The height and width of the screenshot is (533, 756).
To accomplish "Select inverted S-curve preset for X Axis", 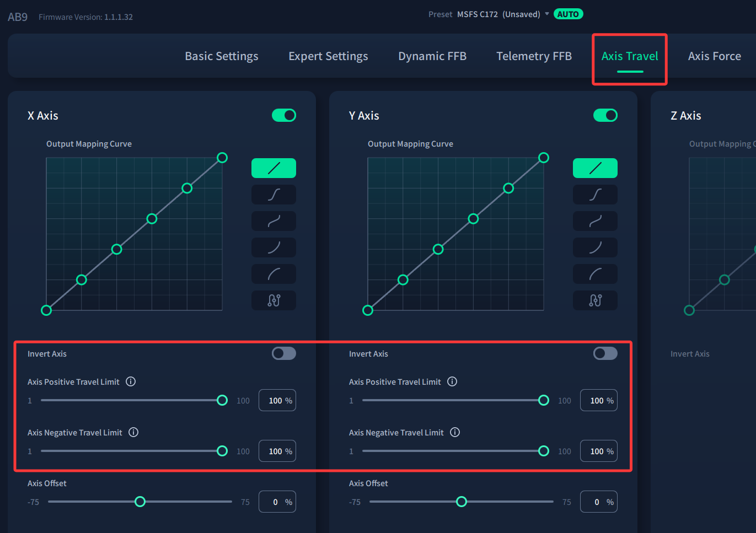I will [274, 221].
